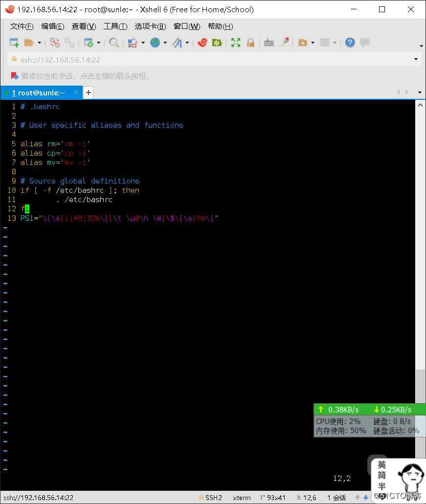Click the terminal scrollbar up arrow
The width and height of the screenshot is (426, 504).
click(420, 105)
